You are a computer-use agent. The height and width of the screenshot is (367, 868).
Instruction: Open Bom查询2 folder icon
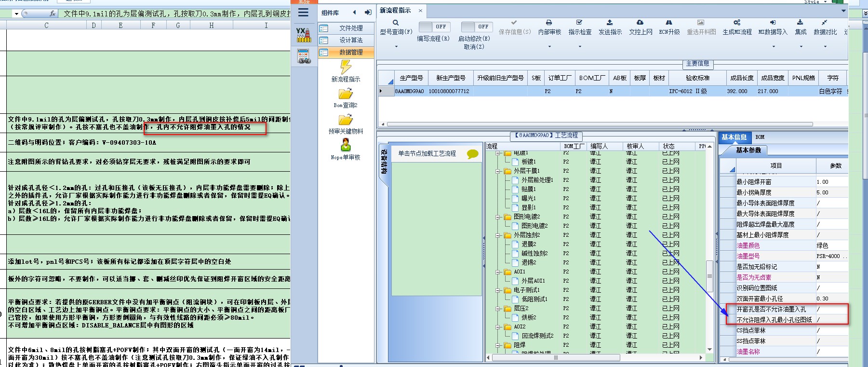[346, 94]
